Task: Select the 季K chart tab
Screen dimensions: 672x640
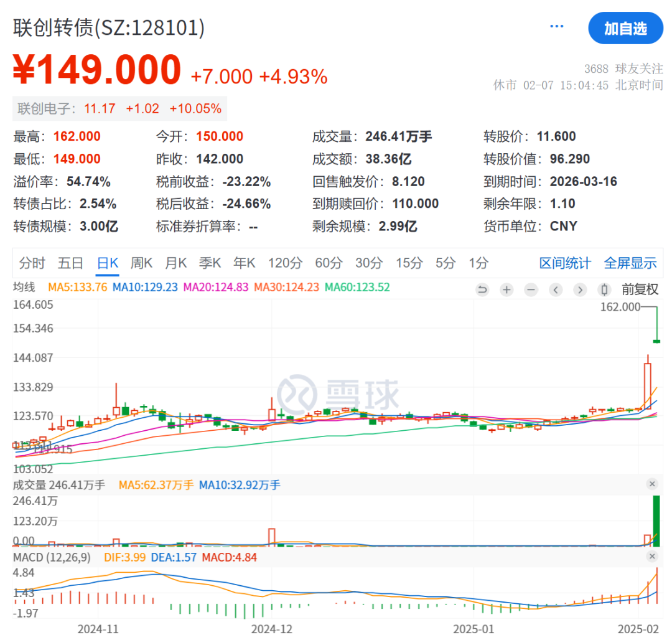Action: tap(210, 263)
